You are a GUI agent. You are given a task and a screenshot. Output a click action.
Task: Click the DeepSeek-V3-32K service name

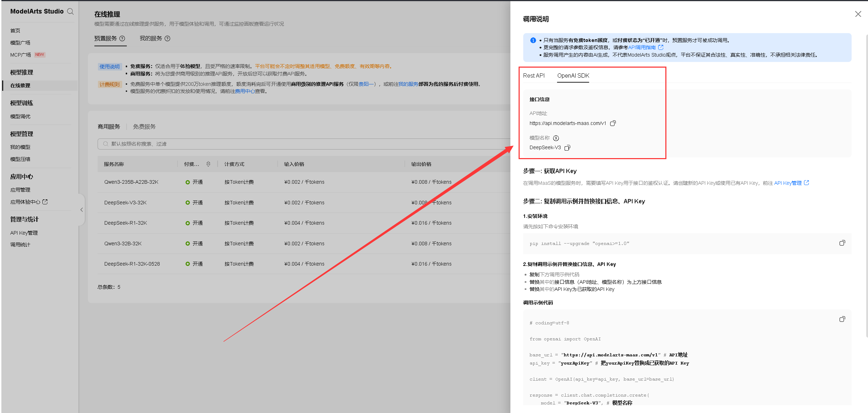(125, 203)
